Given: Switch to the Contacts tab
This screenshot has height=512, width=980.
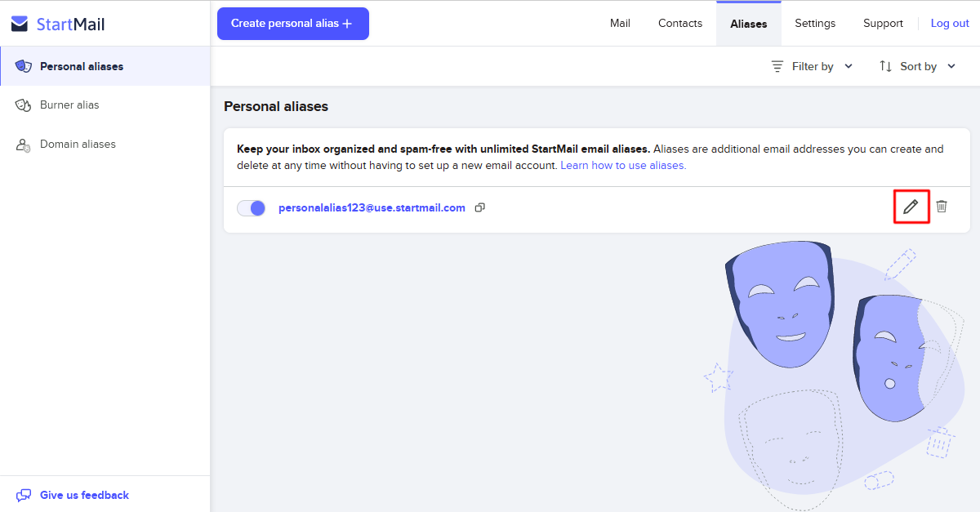Looking at the screenshot, I should pos(680,23).
